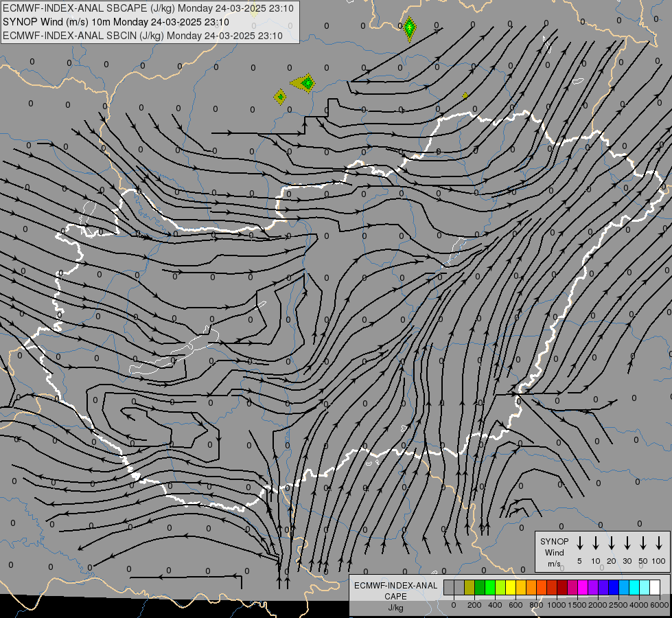The height and width of the screenshot is (618, 672).
Task: Click the '30' wind speed label
Action: pyautogui.click(x=627, y=561)
